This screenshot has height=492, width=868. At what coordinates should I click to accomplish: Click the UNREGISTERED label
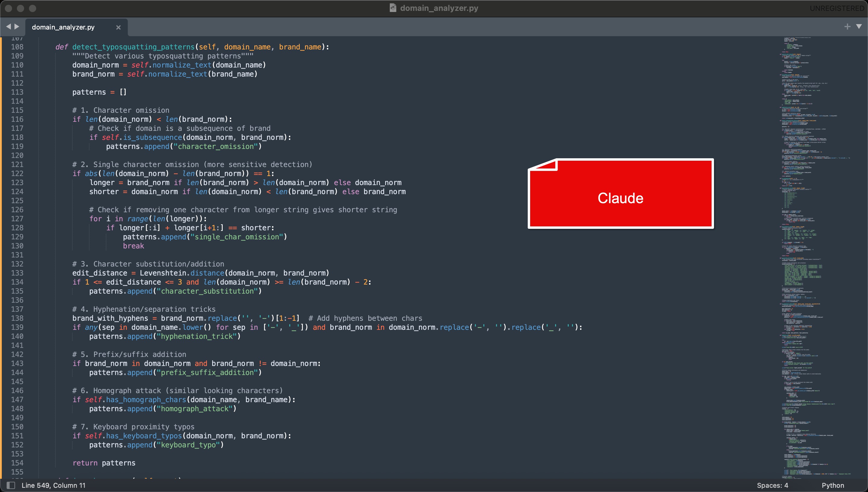pyautogui.click(x=837, y=8)
